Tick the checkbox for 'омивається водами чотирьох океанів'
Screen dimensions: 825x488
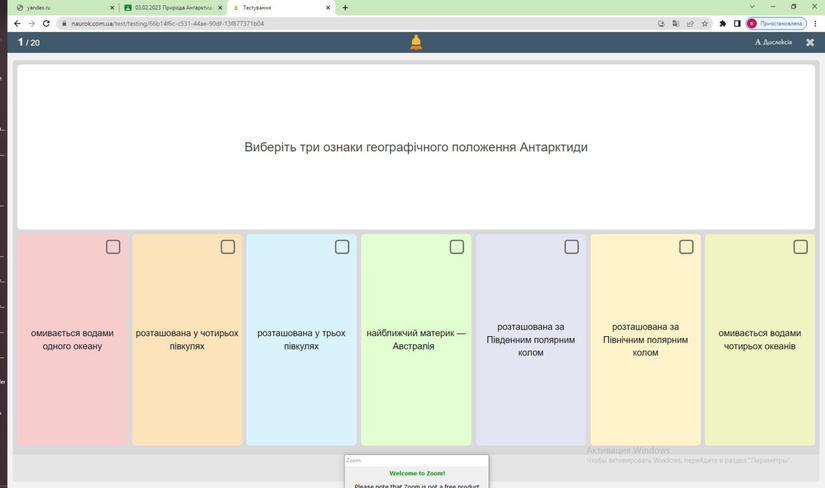[800, 247]
